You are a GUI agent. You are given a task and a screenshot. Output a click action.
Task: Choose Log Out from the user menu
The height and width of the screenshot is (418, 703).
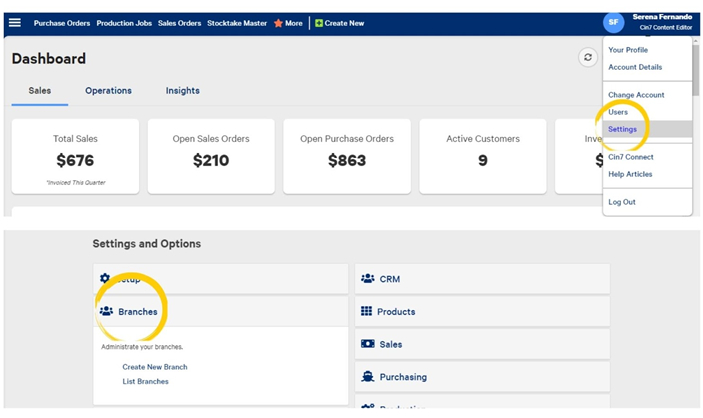(621, 202)
